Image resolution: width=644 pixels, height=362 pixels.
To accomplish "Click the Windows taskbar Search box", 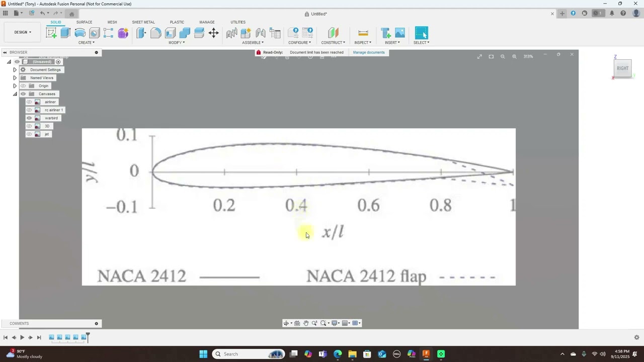I will (x=248, y=354).
